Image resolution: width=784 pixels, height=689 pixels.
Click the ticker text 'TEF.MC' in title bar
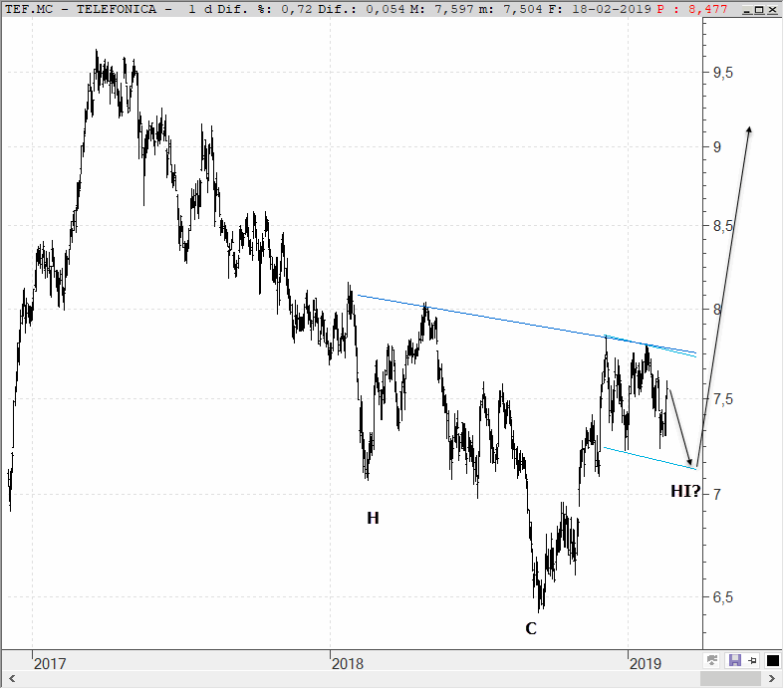click(29, 9)
